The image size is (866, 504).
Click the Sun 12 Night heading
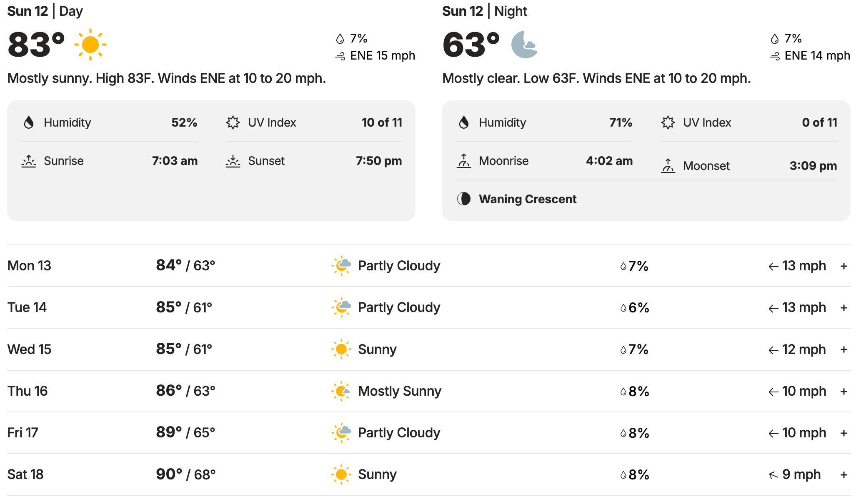click(x=484, y=11)
